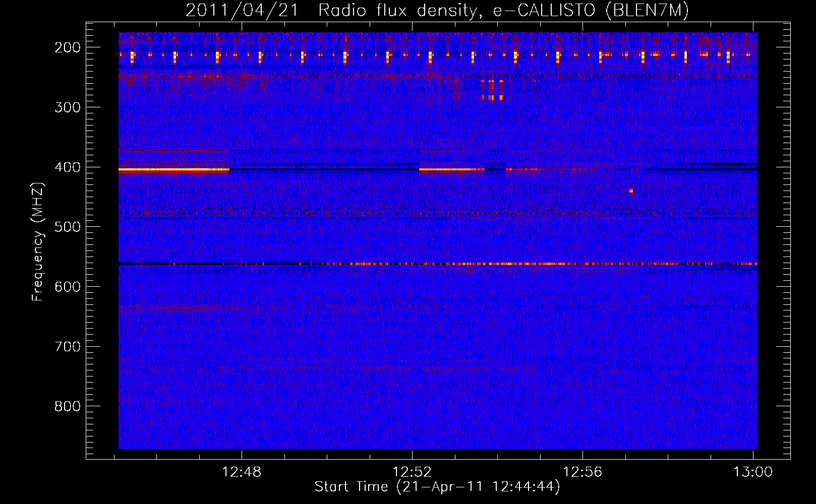Click the 400 frequency tick label
816x504 pixels.
point(68,167)
